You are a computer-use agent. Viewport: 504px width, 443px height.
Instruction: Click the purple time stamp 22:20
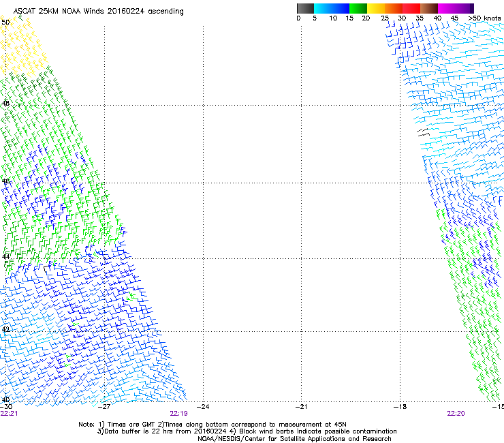(456, 414)
